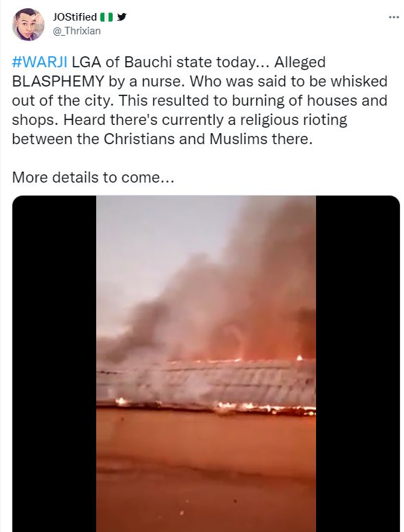
Task: Click the Twitter bird icon beside JOStified
Action: [x=122, y=16]
